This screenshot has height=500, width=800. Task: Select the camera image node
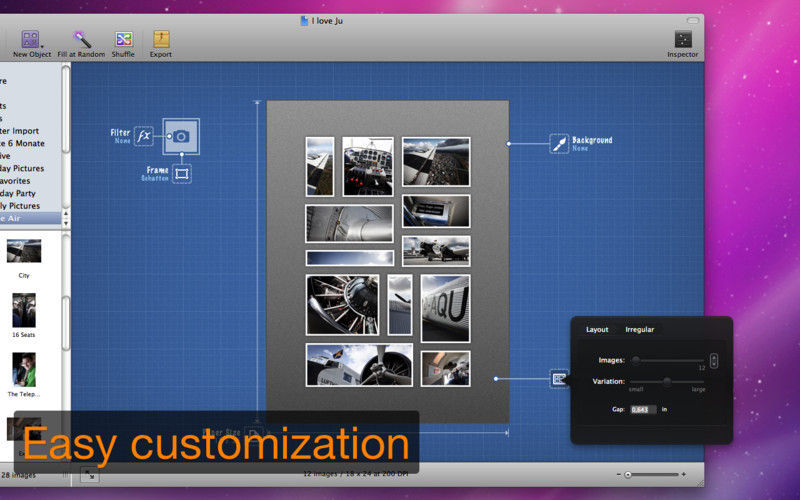(181, 136)
